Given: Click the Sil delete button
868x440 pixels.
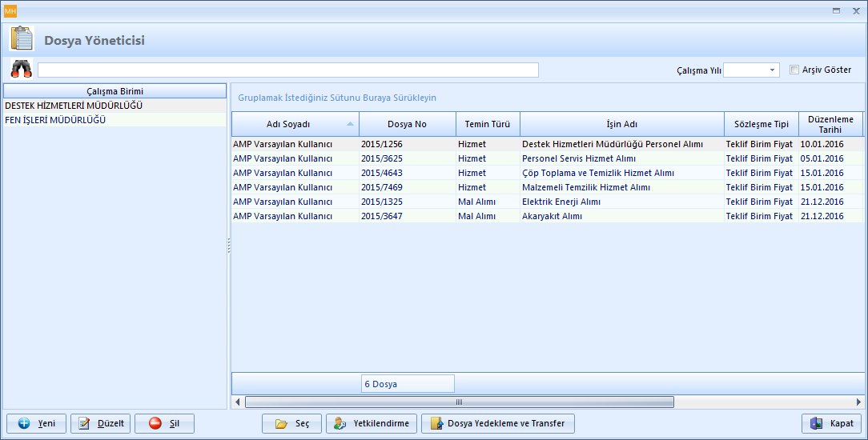Looking at the screenshot, I should point(164,423).
